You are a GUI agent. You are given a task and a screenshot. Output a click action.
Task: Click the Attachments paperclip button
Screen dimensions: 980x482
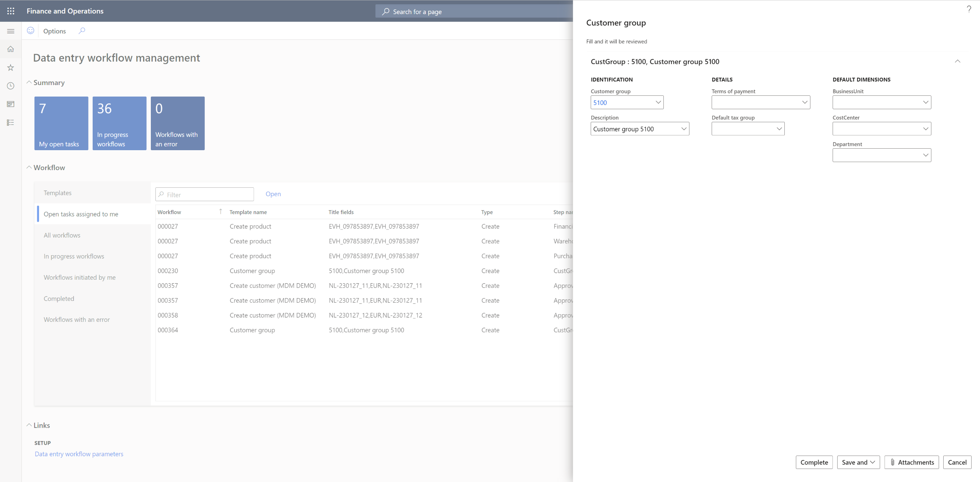[912, 462]
